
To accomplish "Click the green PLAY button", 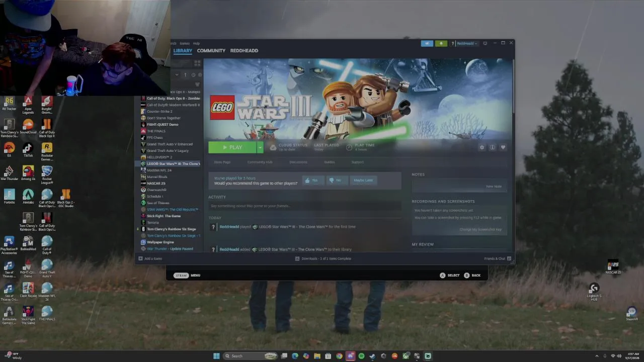I will [x=232, y=147].
